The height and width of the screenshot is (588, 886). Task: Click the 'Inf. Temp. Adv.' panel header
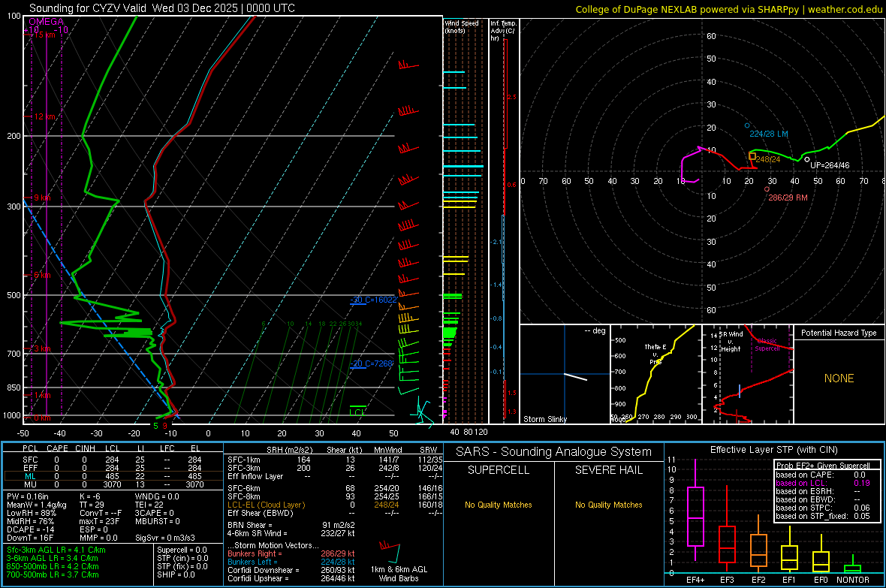(x=503, y=31)
